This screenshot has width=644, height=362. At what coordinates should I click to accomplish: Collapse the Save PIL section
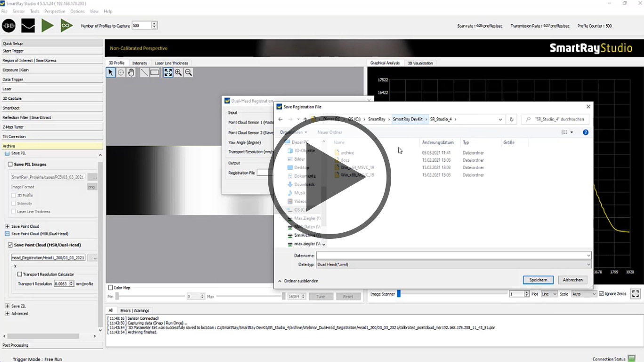point(7,154)
